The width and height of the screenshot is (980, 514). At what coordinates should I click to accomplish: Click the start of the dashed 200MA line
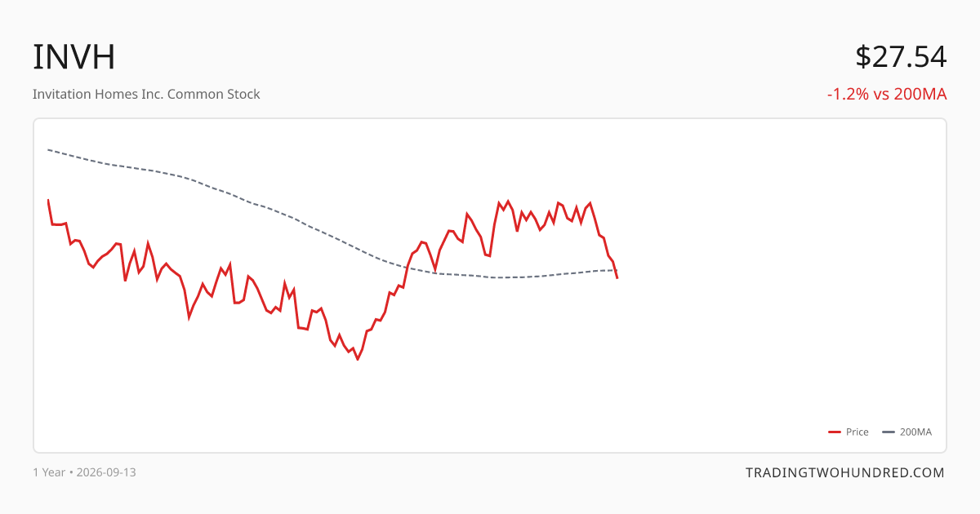coord(48,149)
